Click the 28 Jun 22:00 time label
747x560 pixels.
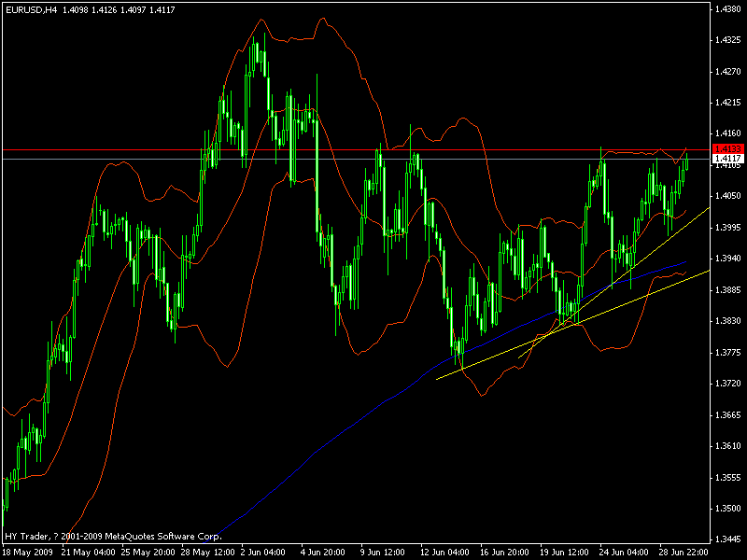[x=684, y=553]
